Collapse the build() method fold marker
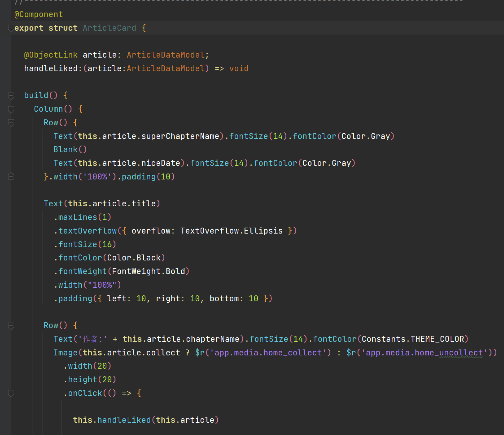Image resolution: width=504 pixels, height=435 pixels. click(11, 95)
